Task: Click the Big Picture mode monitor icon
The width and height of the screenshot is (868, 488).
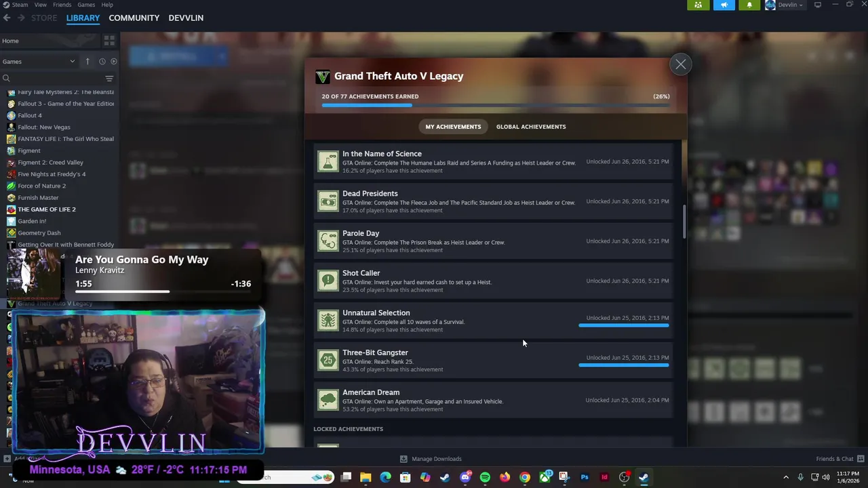Action: click(x=818, y=5)
